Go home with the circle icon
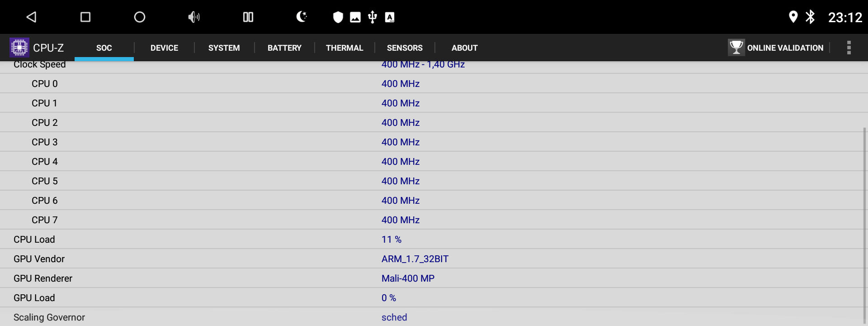 [x=140, y=17]
